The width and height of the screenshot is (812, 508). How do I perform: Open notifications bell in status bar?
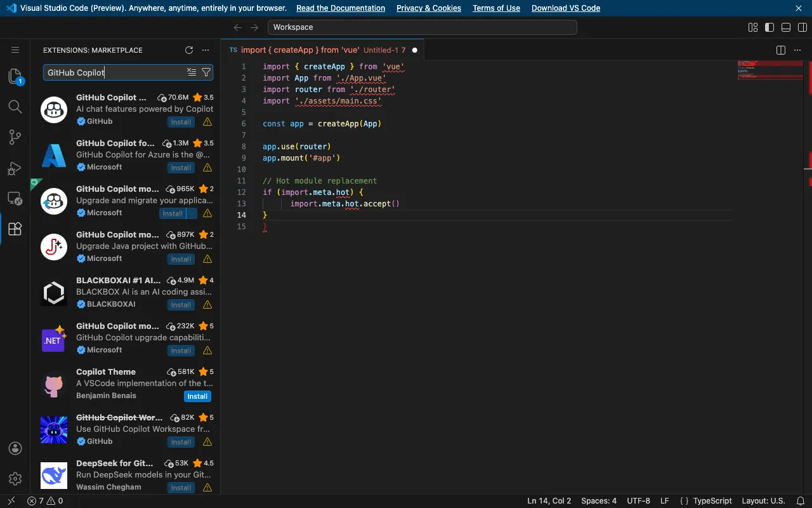(x=800, y=501)
